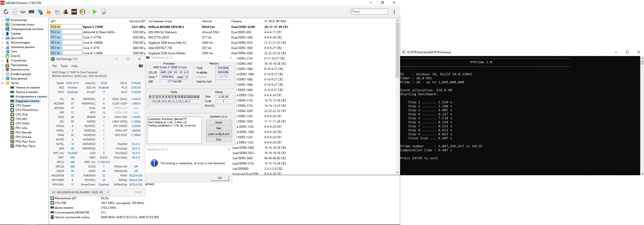
Task: Click the CPU chip icon in AIDA64 toolbar
Action: (x=23, y=12)
